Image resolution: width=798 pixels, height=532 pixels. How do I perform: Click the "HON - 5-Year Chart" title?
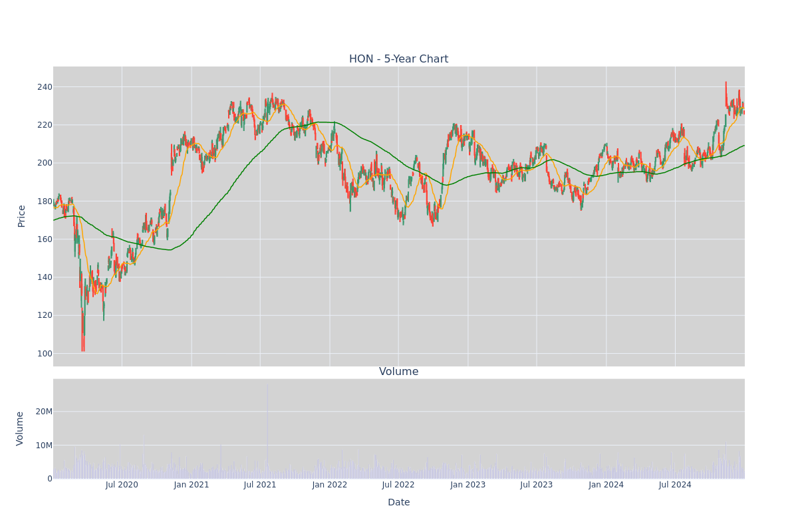pos(398,59)
